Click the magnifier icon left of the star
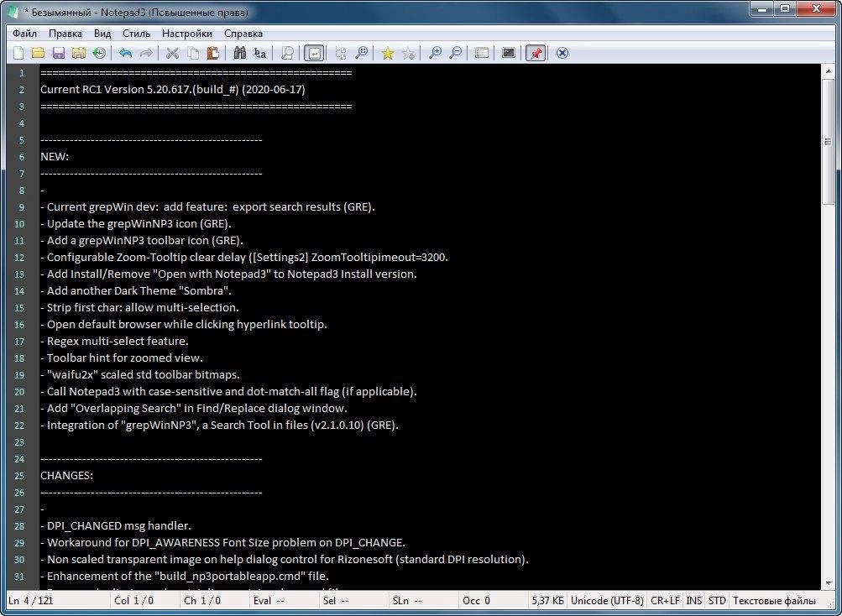This screenshot has width=842, height=616. (x=361, y=53)
